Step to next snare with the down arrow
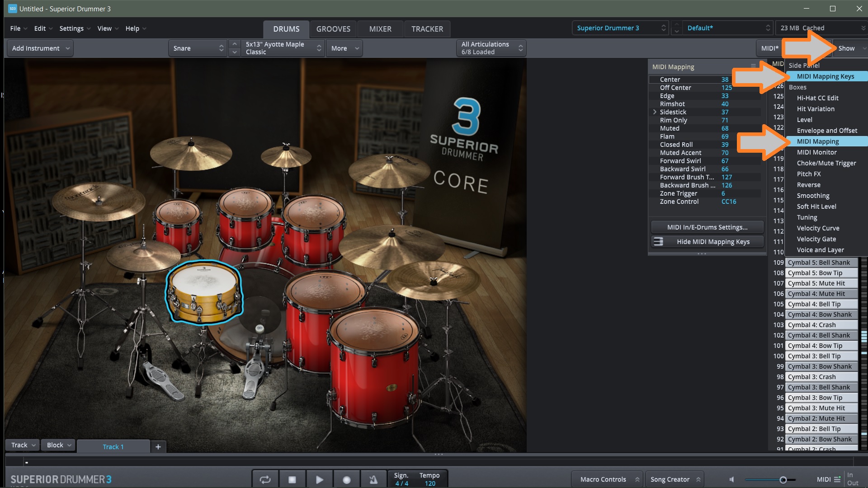This screenshot has width=868, height=488. tap(234, 52)
